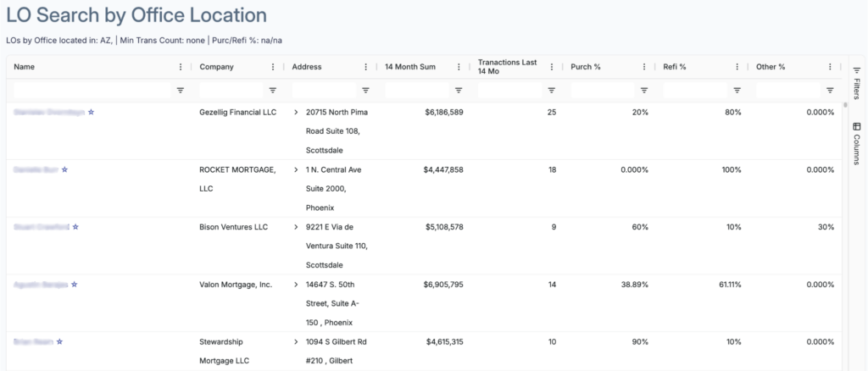Sort by Company column header
The width and height of the screenshot is (868, 371).
tap(216, 67)
